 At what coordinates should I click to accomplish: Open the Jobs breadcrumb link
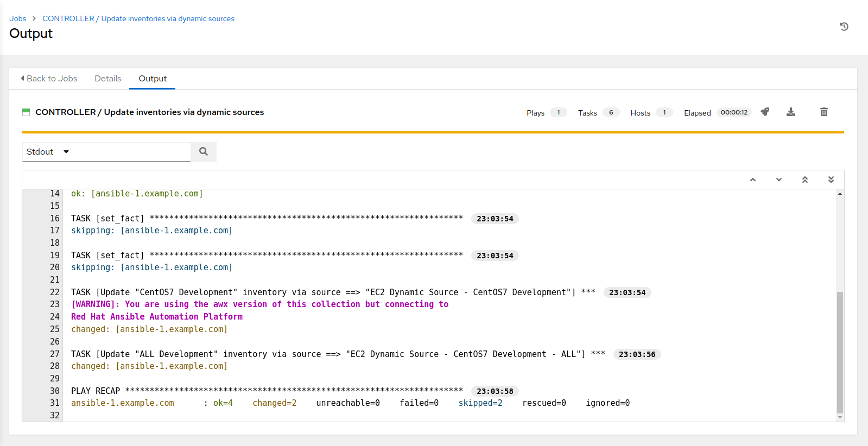tap(18, 18)
